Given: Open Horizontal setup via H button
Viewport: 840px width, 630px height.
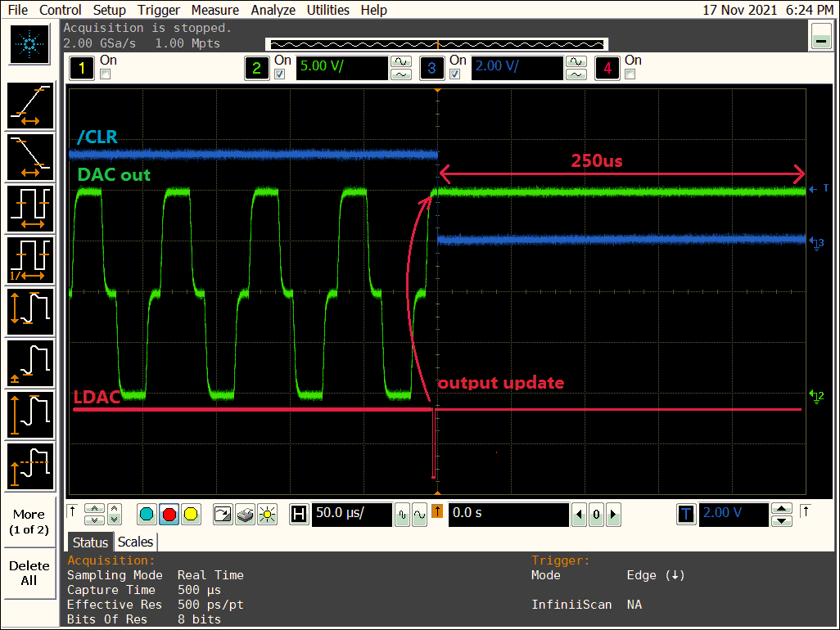Looking at the screenshot, I should (x=299, y=515).
